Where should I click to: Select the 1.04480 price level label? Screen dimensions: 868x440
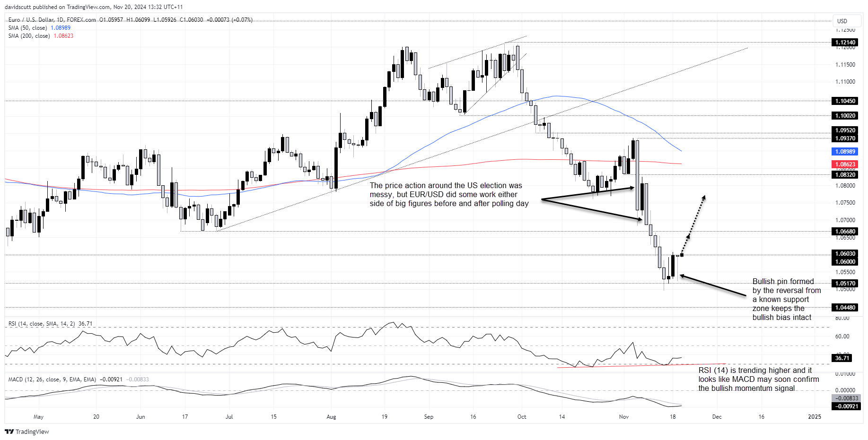[845, 308]
